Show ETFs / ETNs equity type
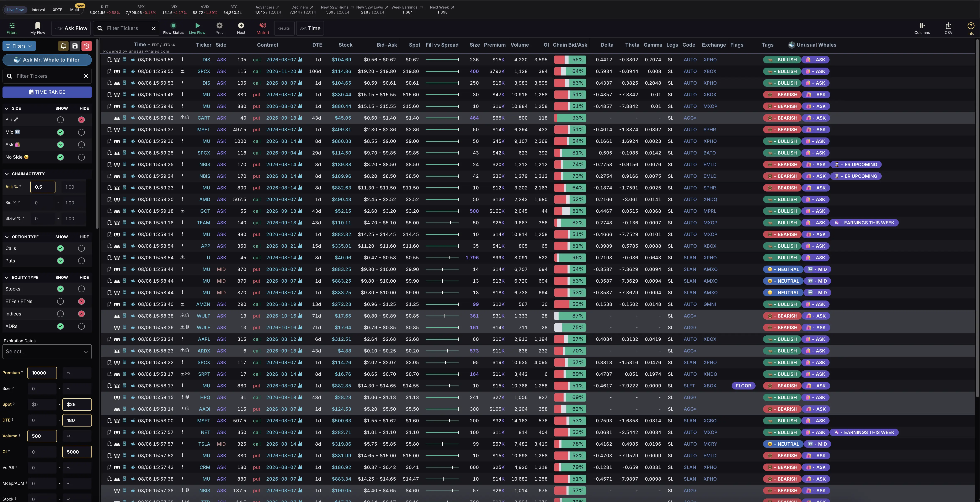The height and width of the screenshot is (502, 980). [x=60, y=301]
